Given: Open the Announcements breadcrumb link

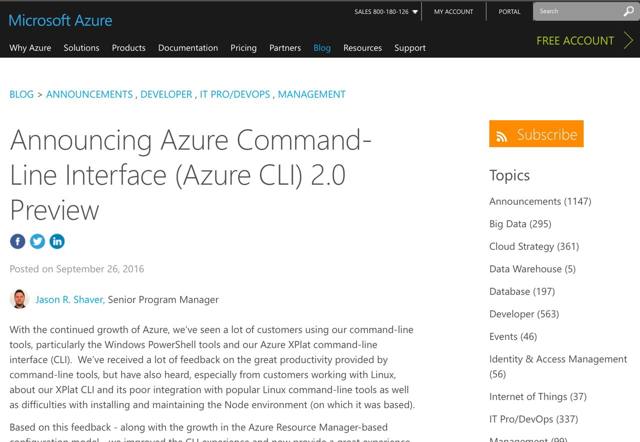Looking at the screenshot, I should click(x=89, y=94).
